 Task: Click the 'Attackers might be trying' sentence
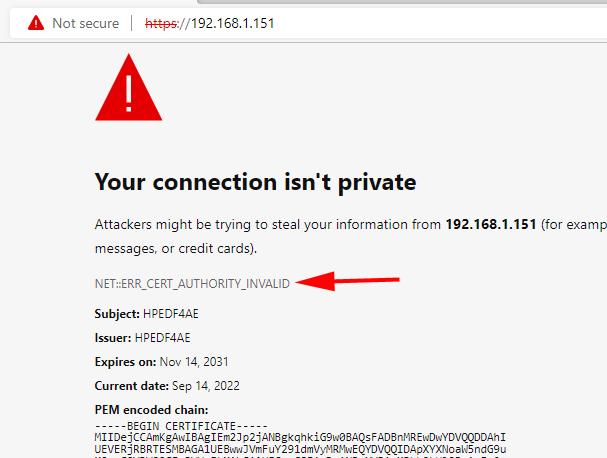coord(267,225)
